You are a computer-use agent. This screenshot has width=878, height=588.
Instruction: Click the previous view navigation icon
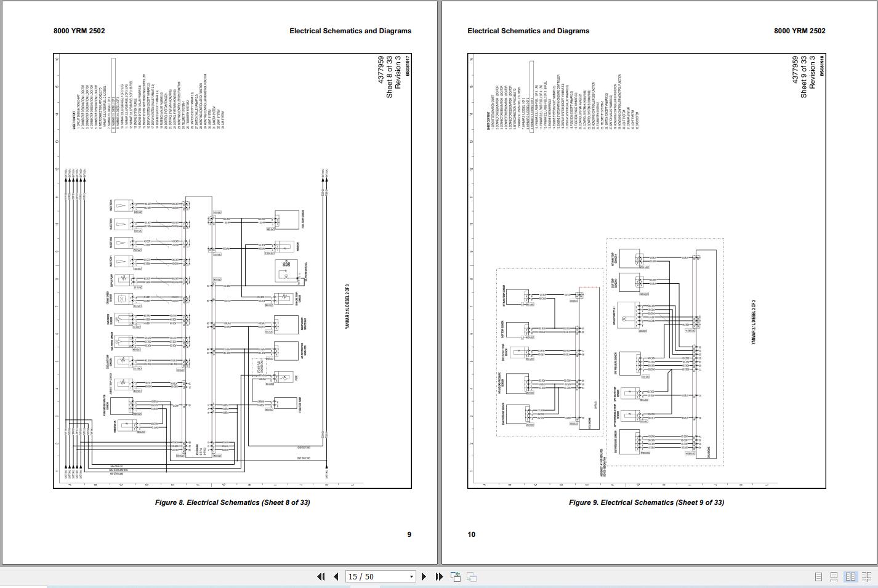(x=456, y=576)
